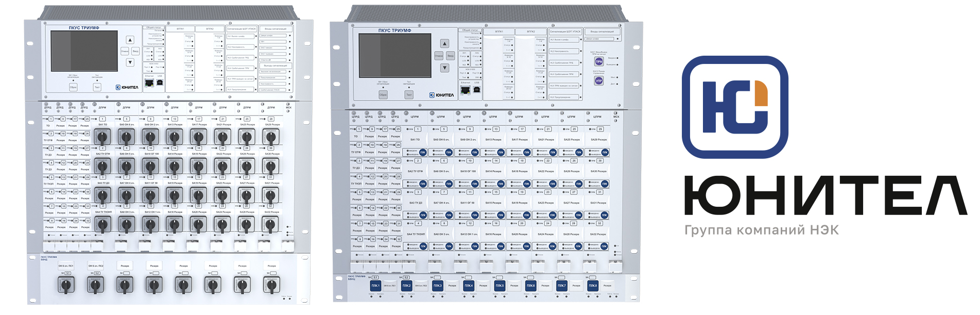Click the Ethernet port on the right device

466,90
